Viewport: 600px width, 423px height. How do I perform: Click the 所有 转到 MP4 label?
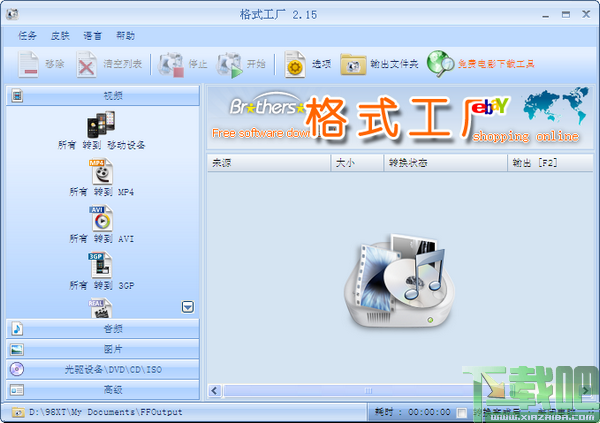(101, 192)
